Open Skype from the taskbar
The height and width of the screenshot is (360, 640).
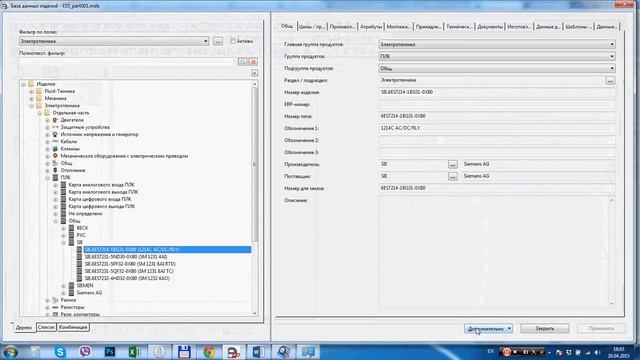tap(60, 352)
